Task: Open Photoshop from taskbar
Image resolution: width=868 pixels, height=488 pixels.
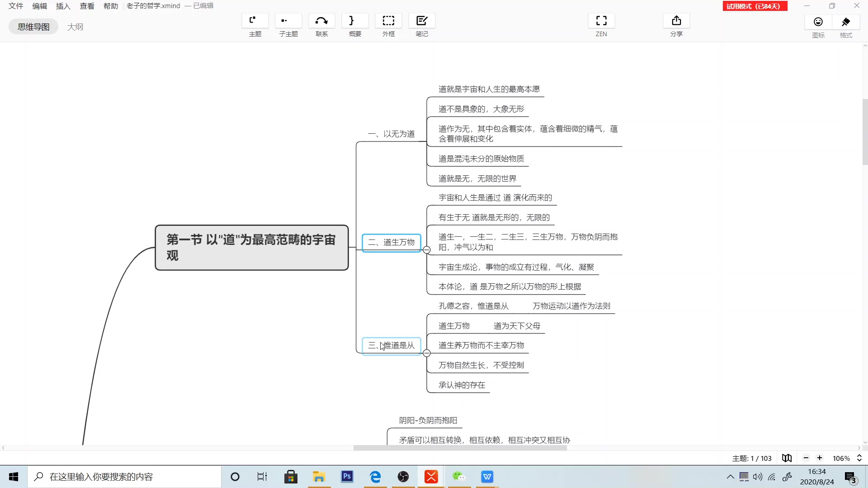Action: pos(347,477)
